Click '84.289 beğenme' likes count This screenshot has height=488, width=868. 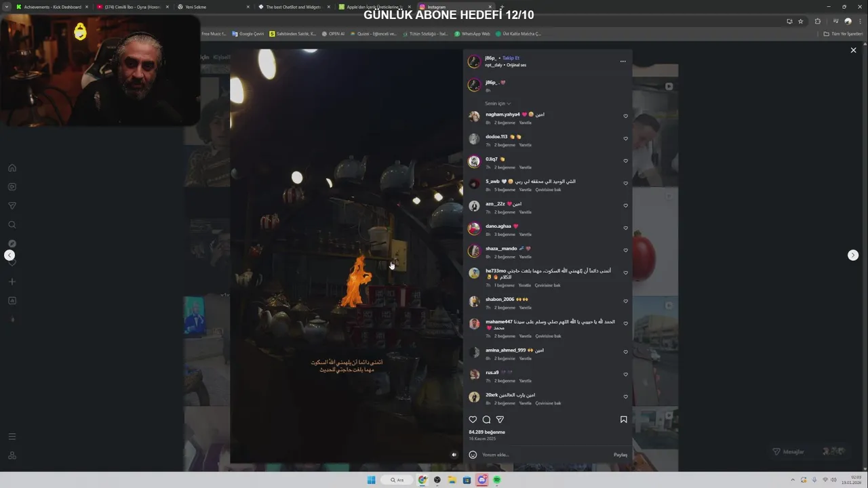pyautogui.click(x=487, y=432)
